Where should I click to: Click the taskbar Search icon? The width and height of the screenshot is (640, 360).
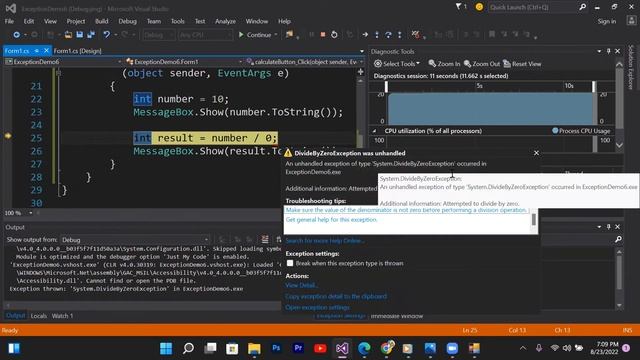point(188,348)
